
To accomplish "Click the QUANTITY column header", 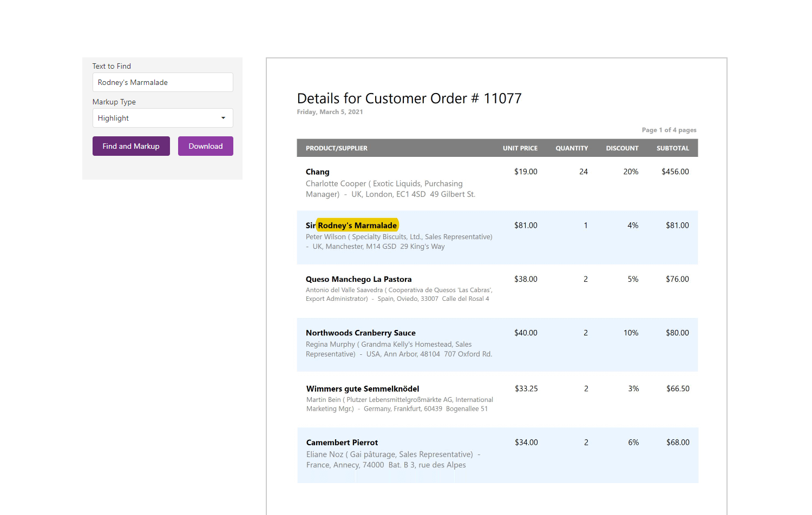I will [x=571, y=148].
